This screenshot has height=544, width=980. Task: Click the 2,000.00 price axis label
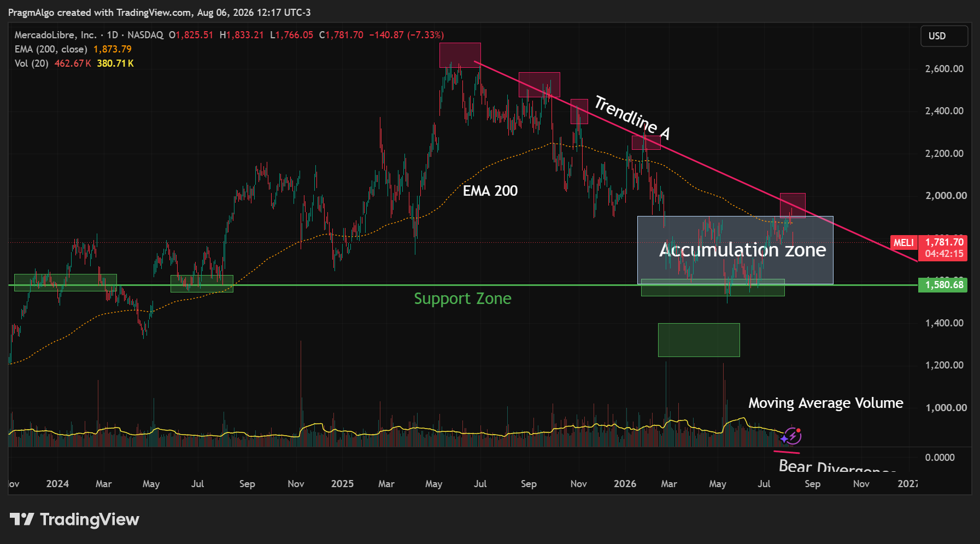tap(946, 196)
